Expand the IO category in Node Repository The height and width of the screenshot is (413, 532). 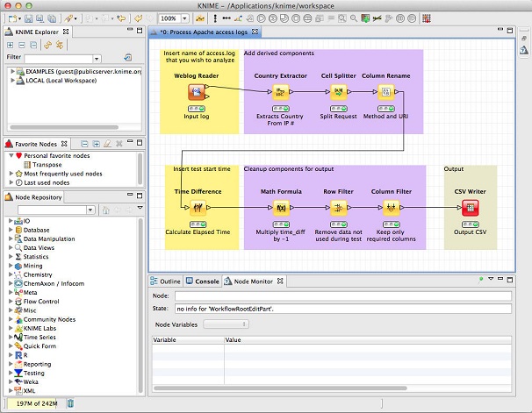[11, 221]
